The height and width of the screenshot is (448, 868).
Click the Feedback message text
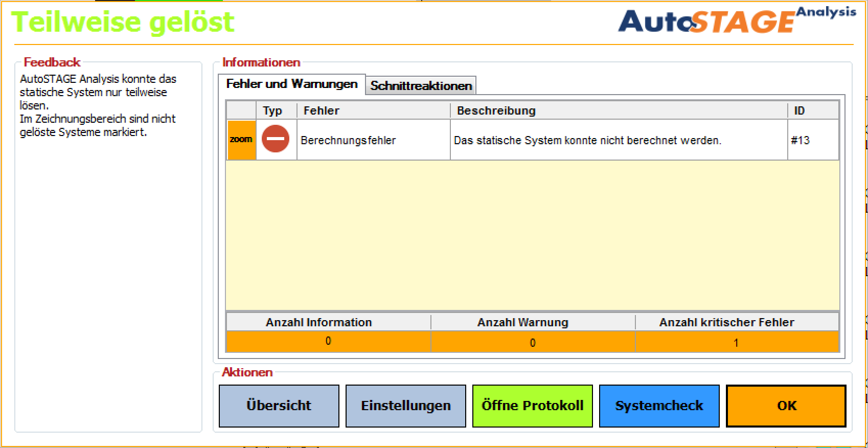[98, 105]
